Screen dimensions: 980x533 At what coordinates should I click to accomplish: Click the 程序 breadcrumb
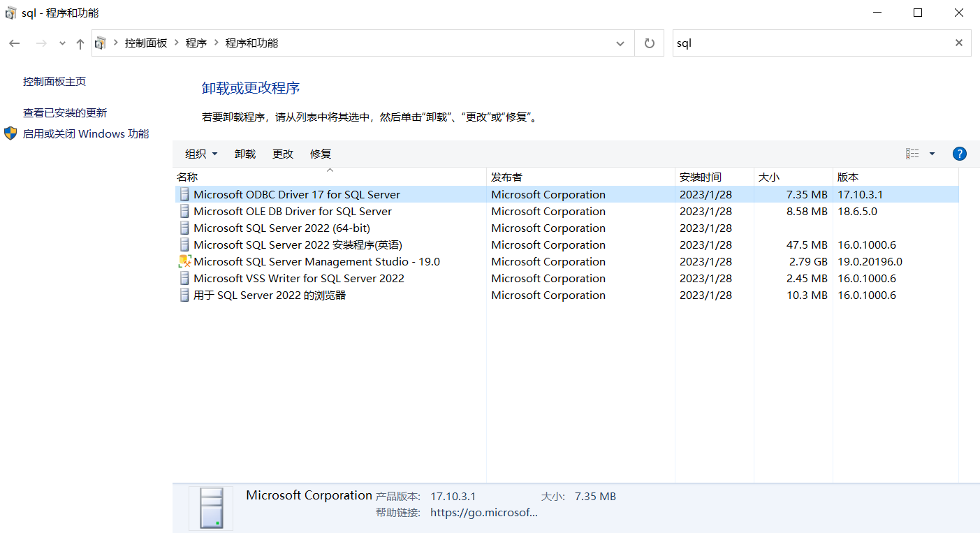tap(196, 43)
